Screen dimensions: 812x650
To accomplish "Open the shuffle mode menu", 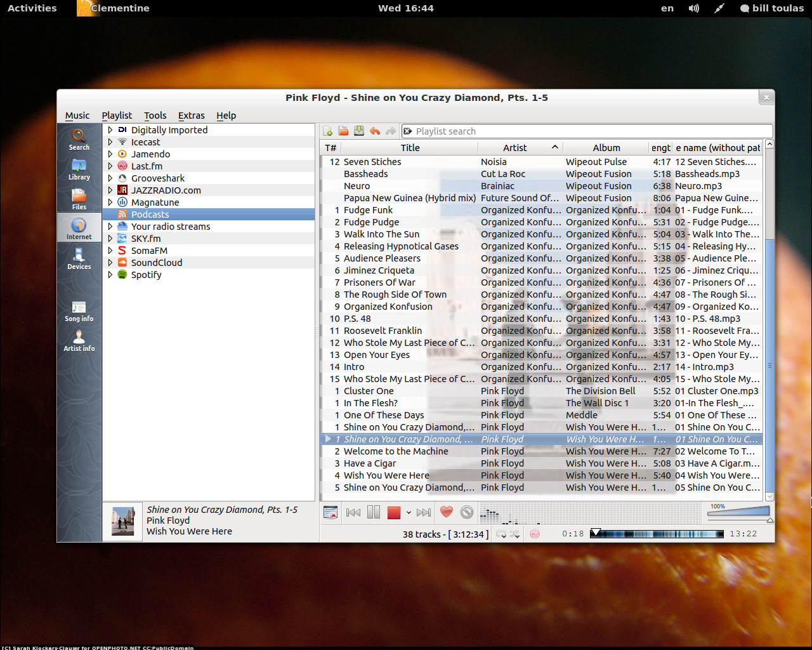I will (515, 534).
